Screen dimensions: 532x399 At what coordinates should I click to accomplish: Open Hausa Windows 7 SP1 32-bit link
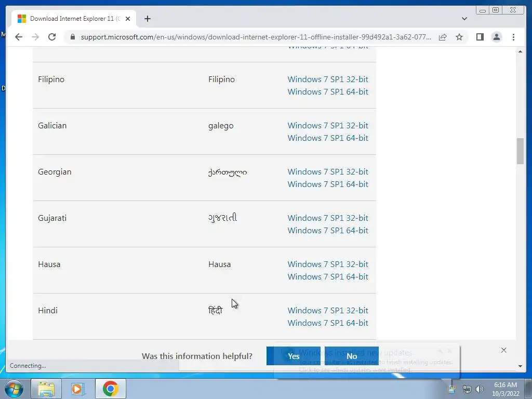point(328,264)
